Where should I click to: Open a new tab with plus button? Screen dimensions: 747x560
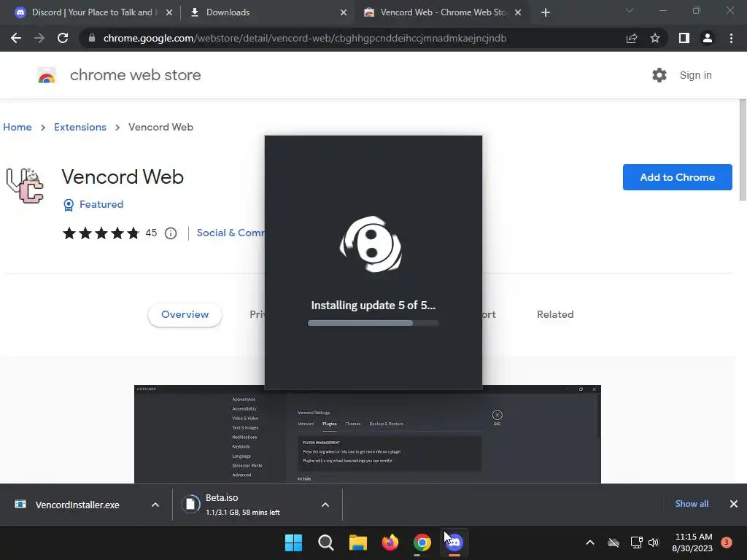(546, 12)
